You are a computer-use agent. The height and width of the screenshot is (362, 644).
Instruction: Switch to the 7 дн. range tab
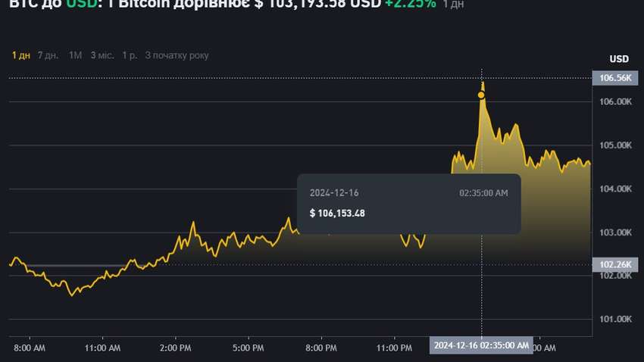[47, 55]
